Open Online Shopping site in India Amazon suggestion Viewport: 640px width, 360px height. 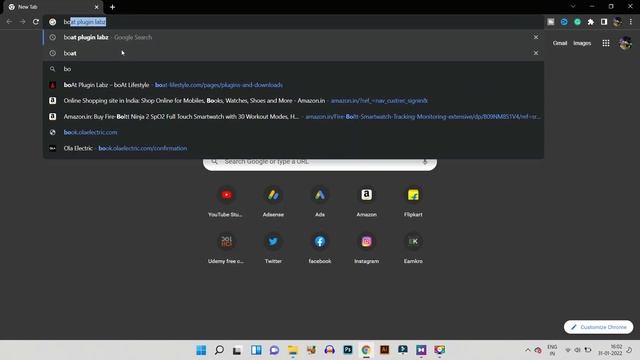click(293, 100)
